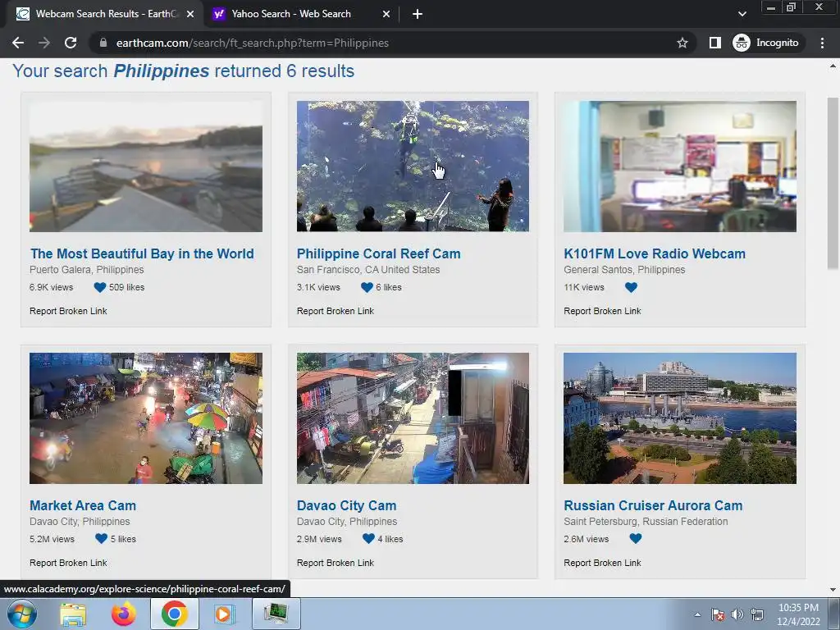Open the Davao City Cam title link
This screenshot has height=630, width=840.
pyautogui.click(x=347, y=505)
